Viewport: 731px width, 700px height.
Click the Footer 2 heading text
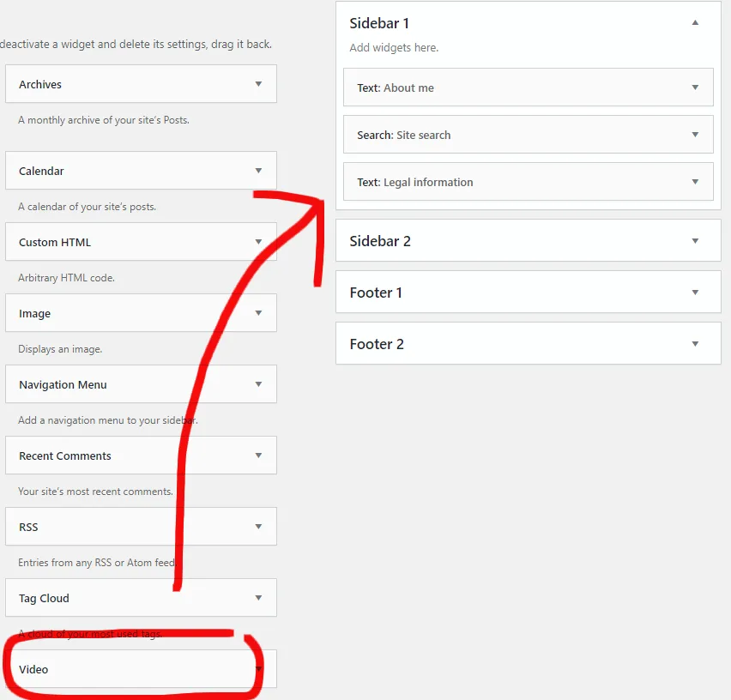377,344
